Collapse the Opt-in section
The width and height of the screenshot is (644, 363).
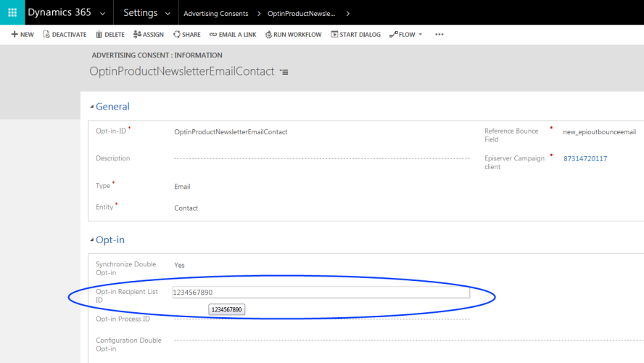pos(92,240)
